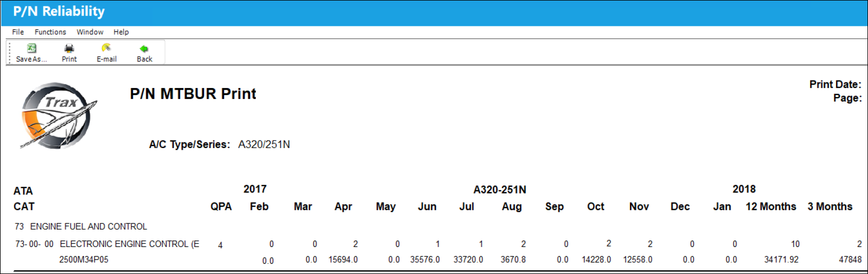Click the 12 Months column header
868x274 pixels.
(x=771, y=206)
